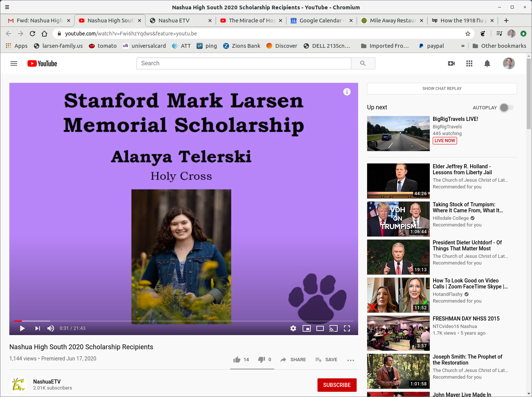Screen dimensions: 532x397
Task: Open Of Things That Matter Most thumbnail
Action: pos(398,257)
